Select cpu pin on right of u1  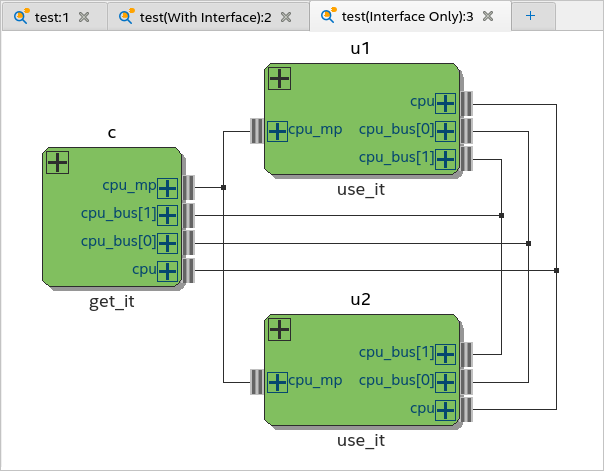tap(466, 104)
